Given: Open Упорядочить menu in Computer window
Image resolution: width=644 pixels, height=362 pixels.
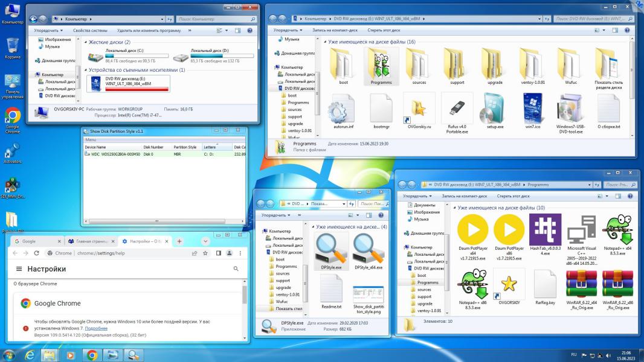Looking at the screenshot, I should [x=48, y=30].
